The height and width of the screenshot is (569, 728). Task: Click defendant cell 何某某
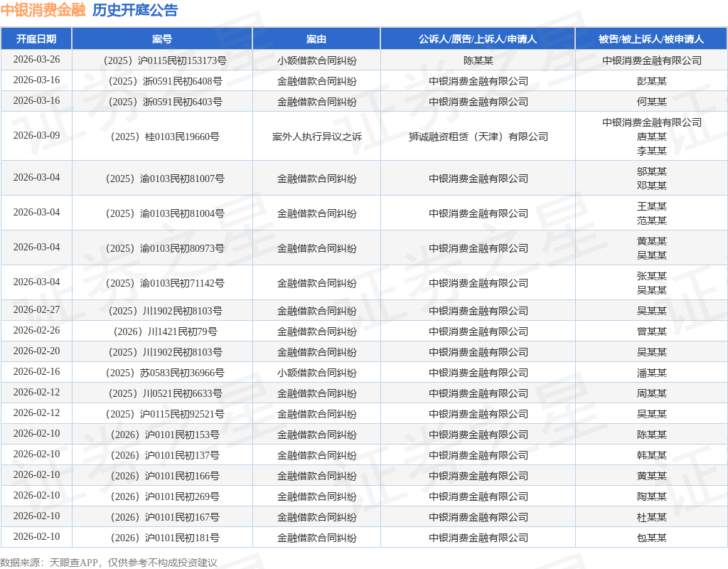[x=652, y=102]
